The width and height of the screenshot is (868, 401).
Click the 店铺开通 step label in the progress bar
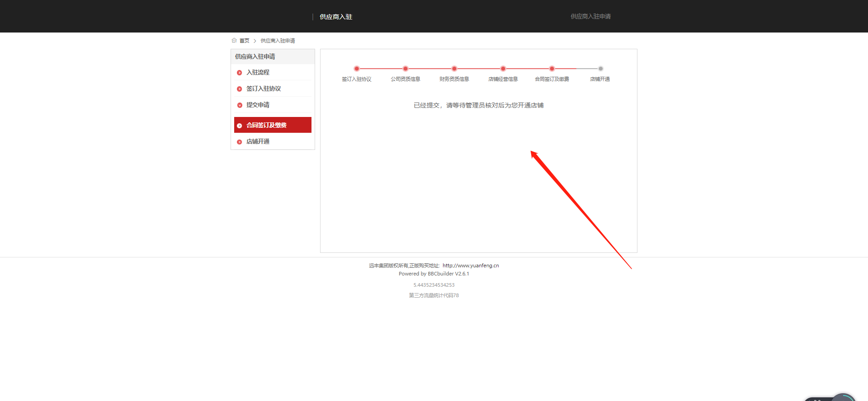click(600, 79)
